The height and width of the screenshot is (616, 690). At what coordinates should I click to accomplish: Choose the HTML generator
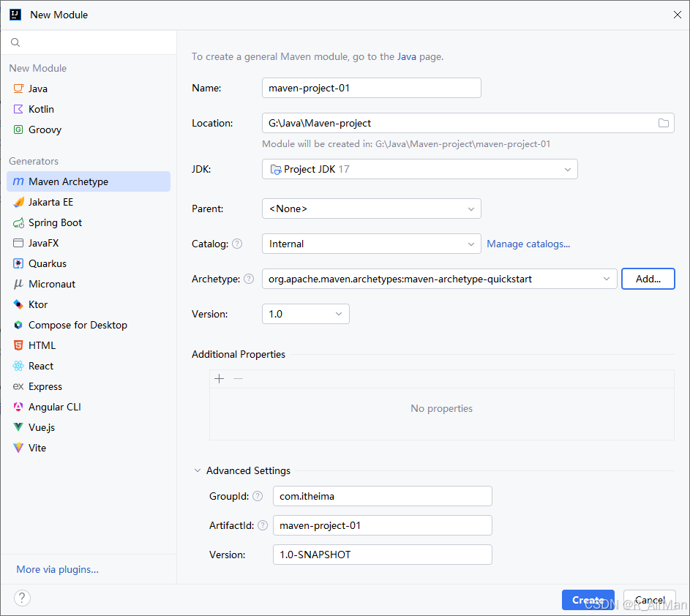(x=88, y=345)
